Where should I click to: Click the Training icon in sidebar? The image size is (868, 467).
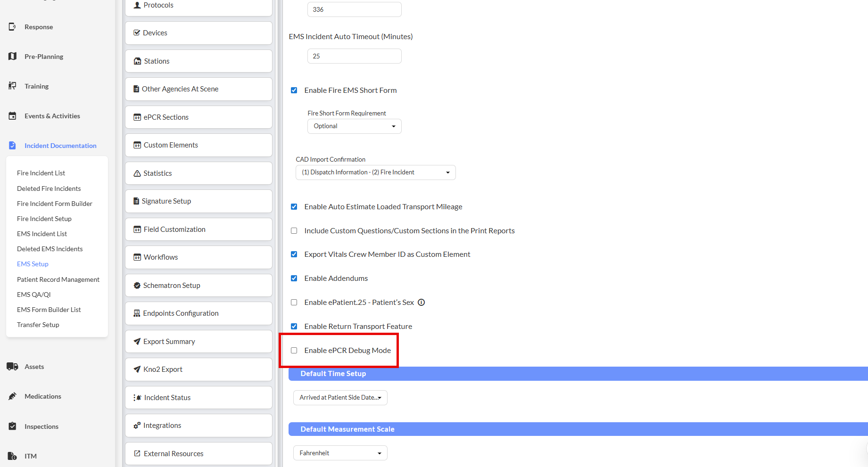click(x=12, y=86)
